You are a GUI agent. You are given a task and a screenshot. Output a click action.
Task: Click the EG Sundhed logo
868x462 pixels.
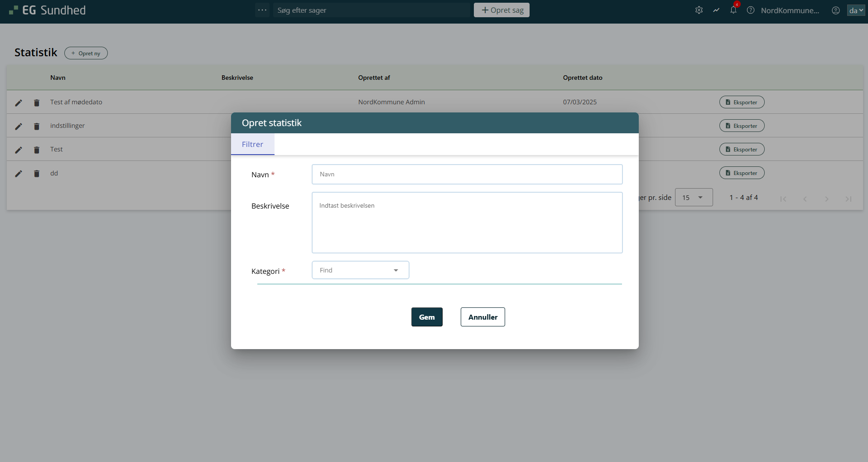click(48, 10)
